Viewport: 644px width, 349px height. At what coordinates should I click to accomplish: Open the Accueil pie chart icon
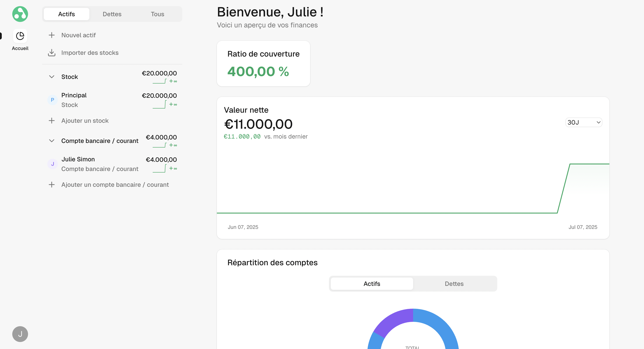tap(20, 36)
